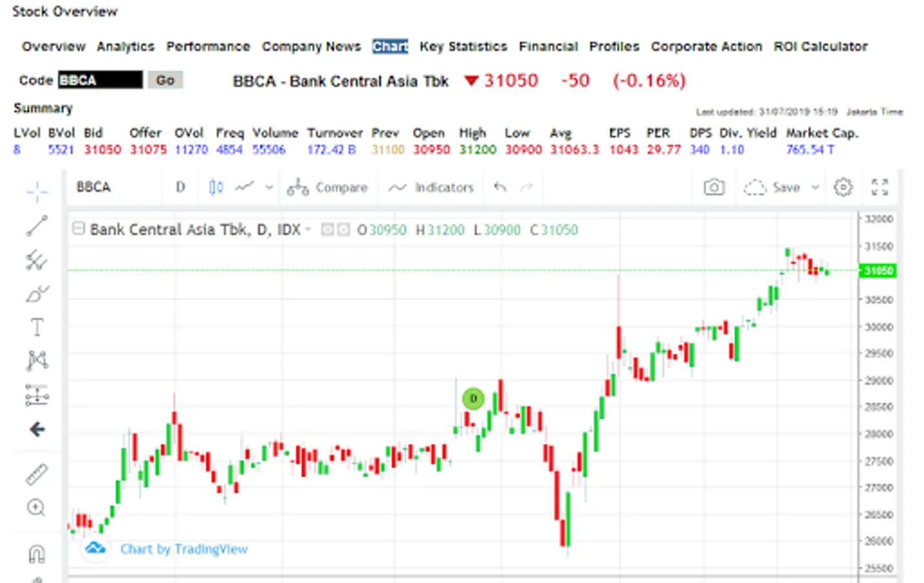Switch chart to fullscreen mode
The image size is (924, 583).
pos(879,188)
